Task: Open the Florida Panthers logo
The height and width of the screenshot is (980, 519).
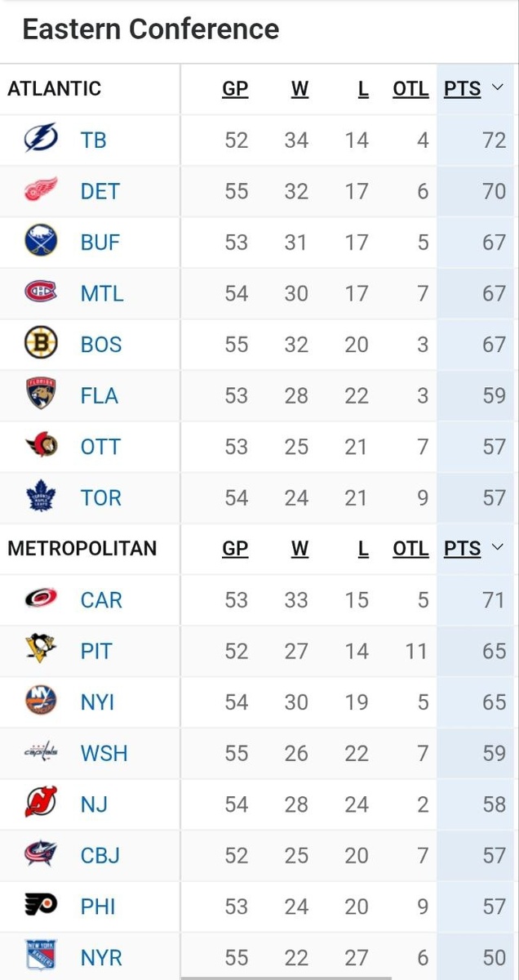Action: (41, 394)
